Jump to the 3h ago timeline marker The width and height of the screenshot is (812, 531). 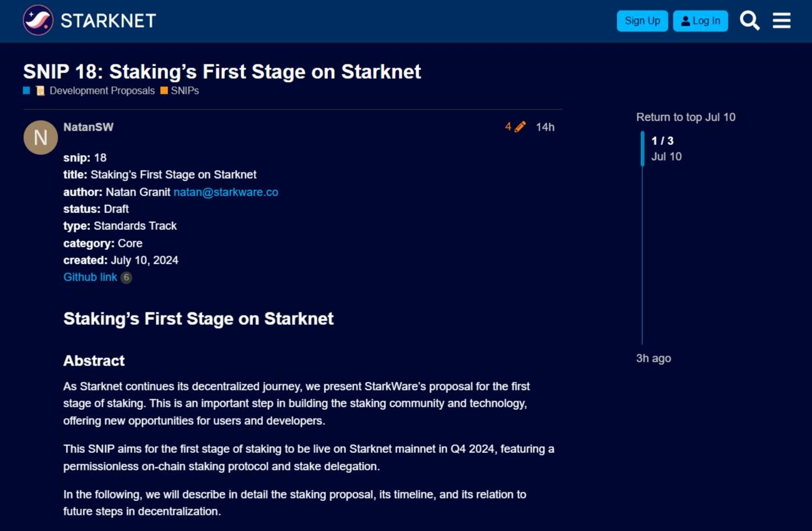653,358
